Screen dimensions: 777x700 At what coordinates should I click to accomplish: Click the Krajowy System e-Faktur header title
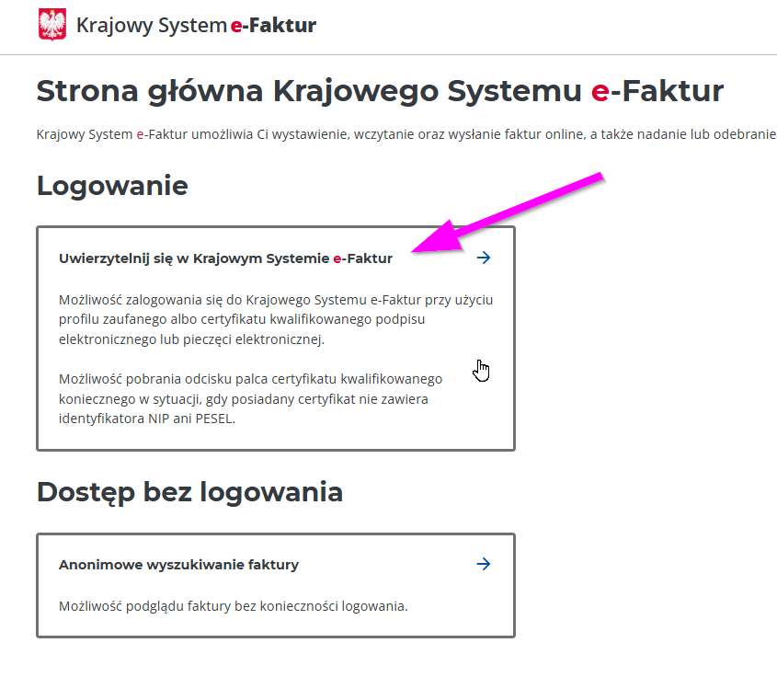(196, 26)
